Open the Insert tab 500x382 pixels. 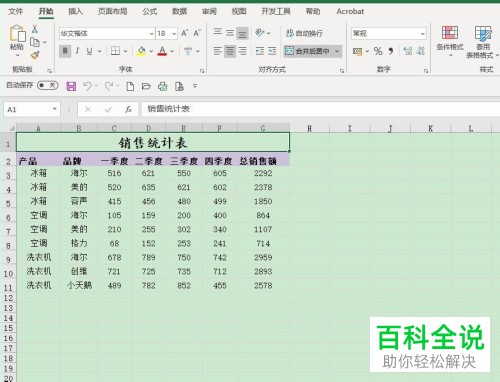[x=76, y=11]
